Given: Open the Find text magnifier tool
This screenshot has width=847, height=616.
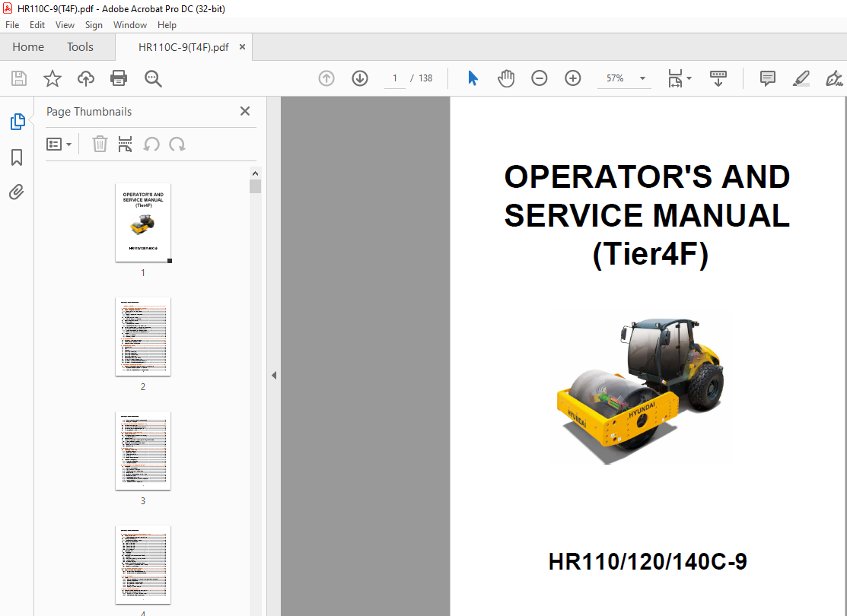Looking at the screenshot, I should tap(153, 78).
